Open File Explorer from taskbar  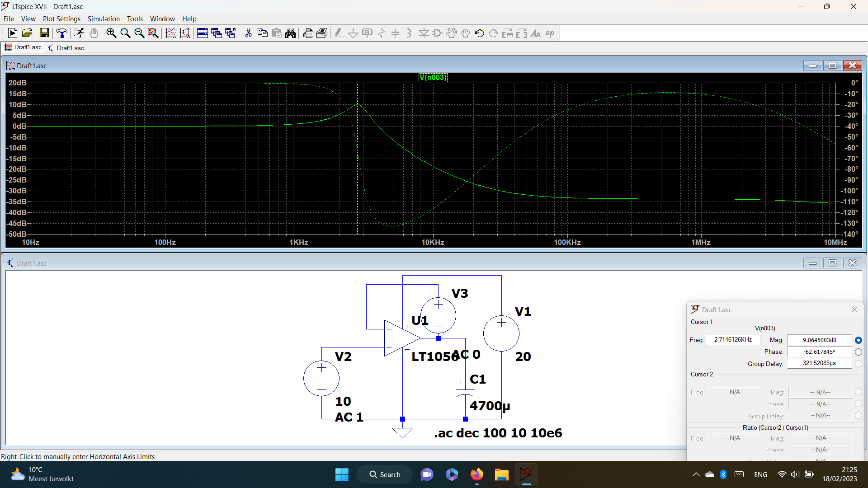click(x=501, y=474)
